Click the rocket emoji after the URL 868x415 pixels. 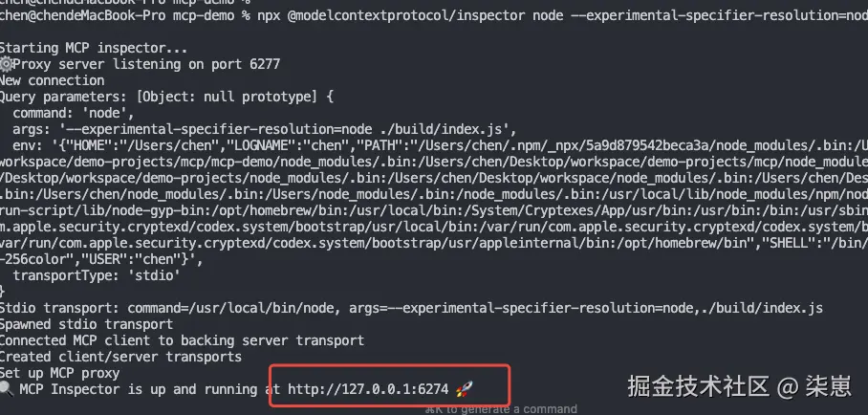point(465,389)
